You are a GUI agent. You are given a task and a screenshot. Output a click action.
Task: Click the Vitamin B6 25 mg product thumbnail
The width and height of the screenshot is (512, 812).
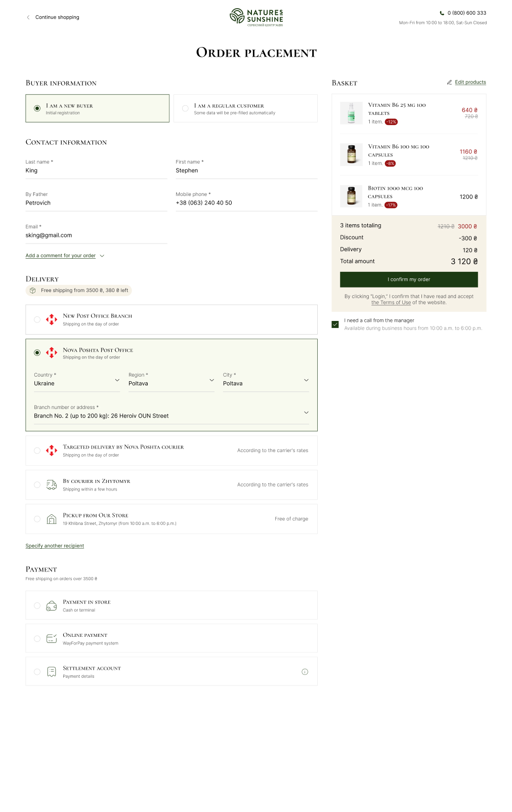pos(351,113)
